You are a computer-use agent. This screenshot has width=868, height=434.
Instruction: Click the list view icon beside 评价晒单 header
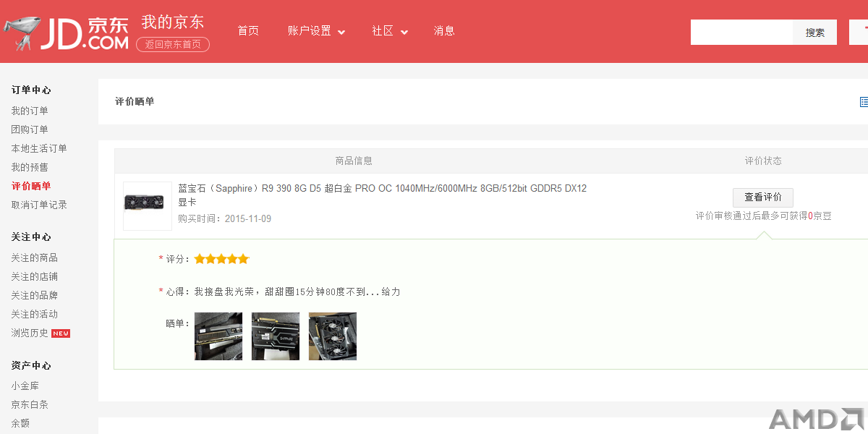864,102
